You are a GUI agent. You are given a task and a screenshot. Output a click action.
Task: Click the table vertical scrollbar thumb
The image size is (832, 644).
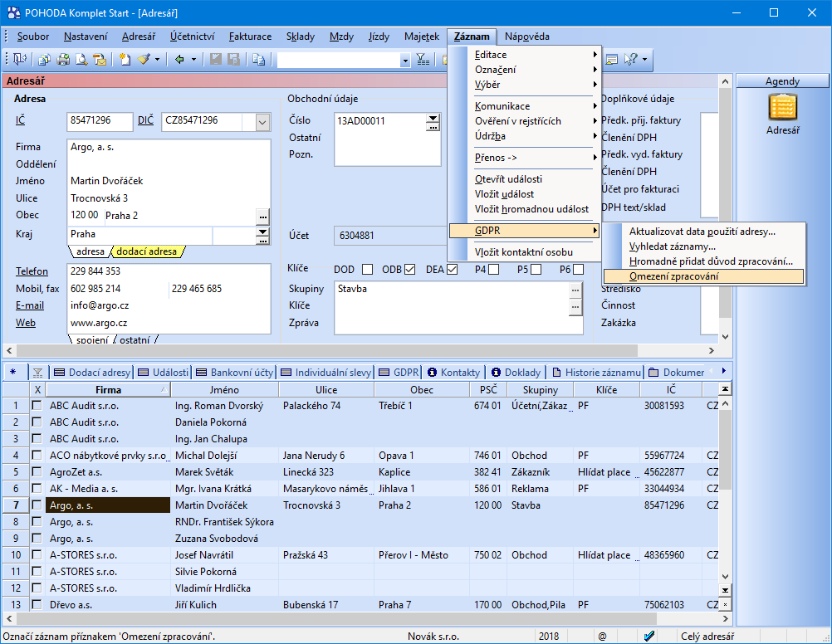pyautogui.click(x=725, y=449)
